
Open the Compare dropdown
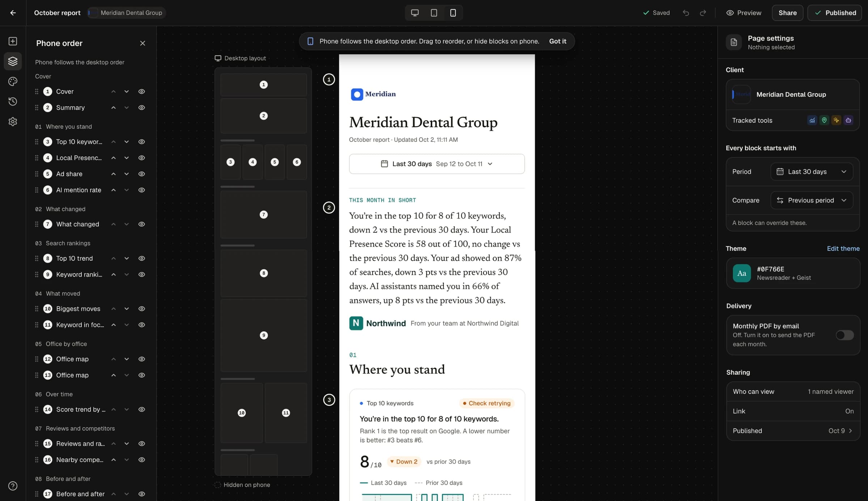click(x=812, y=200)
